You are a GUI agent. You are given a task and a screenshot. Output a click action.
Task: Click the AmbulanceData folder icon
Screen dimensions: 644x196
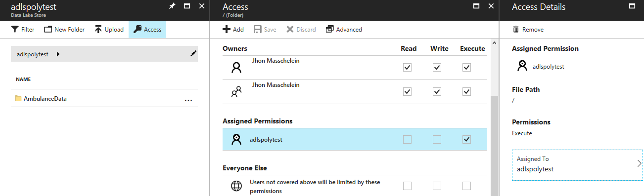click(x=18, y=98)
